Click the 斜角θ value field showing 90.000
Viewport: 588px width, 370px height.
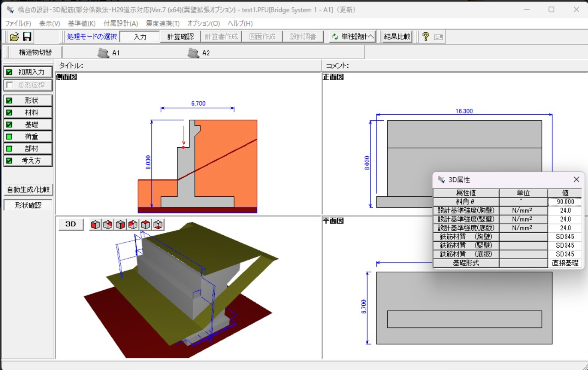point(565,202)
